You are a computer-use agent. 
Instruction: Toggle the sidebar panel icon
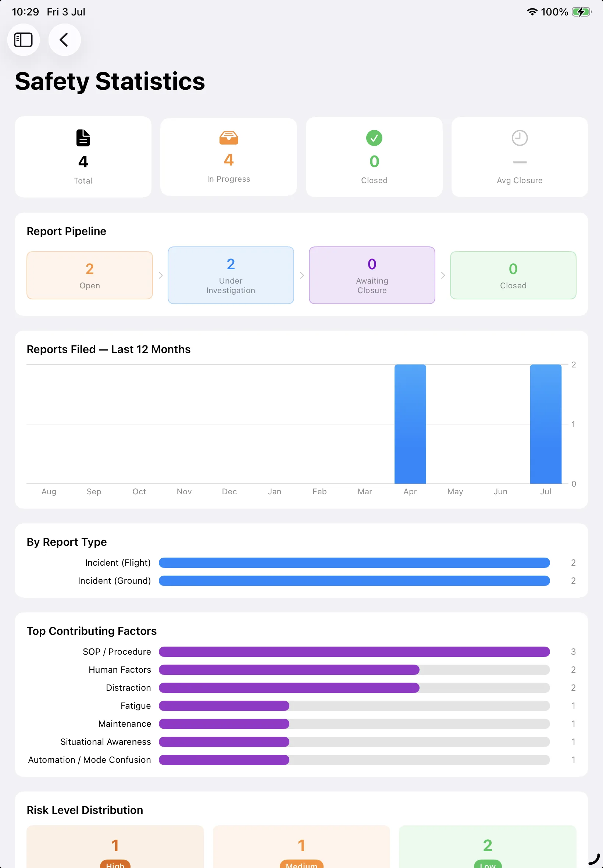24,40
